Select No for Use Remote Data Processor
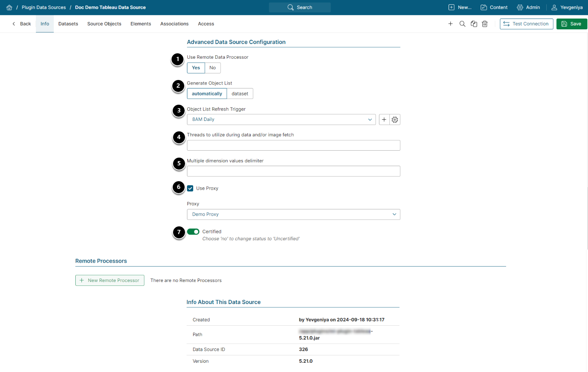 click(212, 68)
